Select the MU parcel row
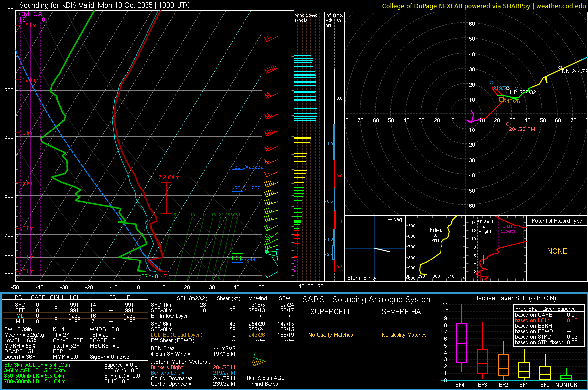The height and width of the screenshot is (390, 588). tap(75, 321)
